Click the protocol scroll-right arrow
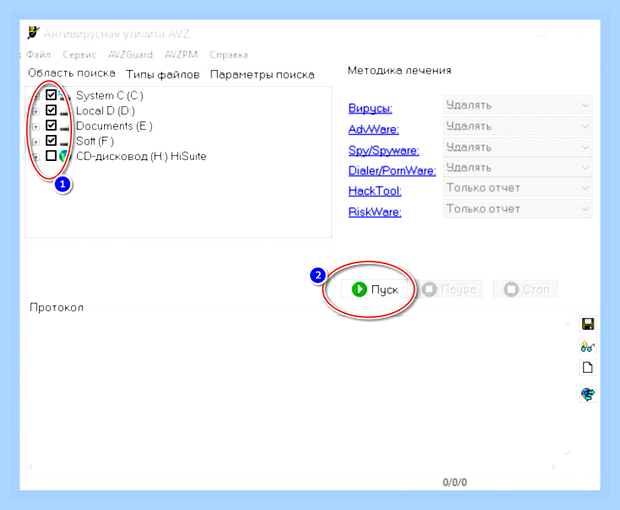 tap(553, 467)
